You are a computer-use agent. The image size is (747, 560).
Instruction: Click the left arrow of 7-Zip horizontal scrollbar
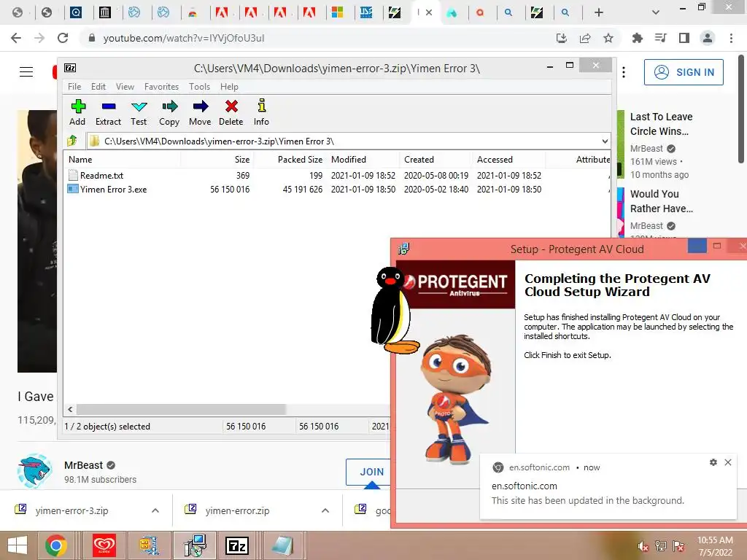pyautogui.click(x=71, y=409)
